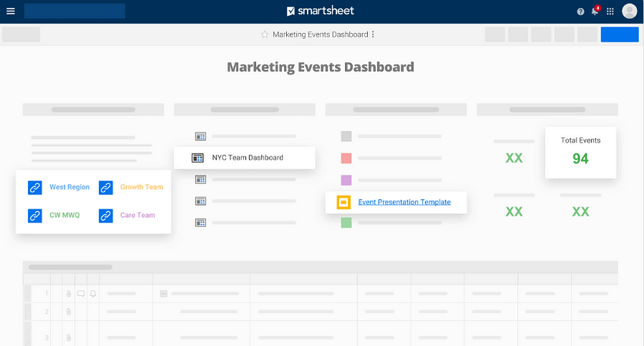Click the dashboard icon above NYC Team Dashboard
The width and height of the screenshot is (644, 346).
200,136
